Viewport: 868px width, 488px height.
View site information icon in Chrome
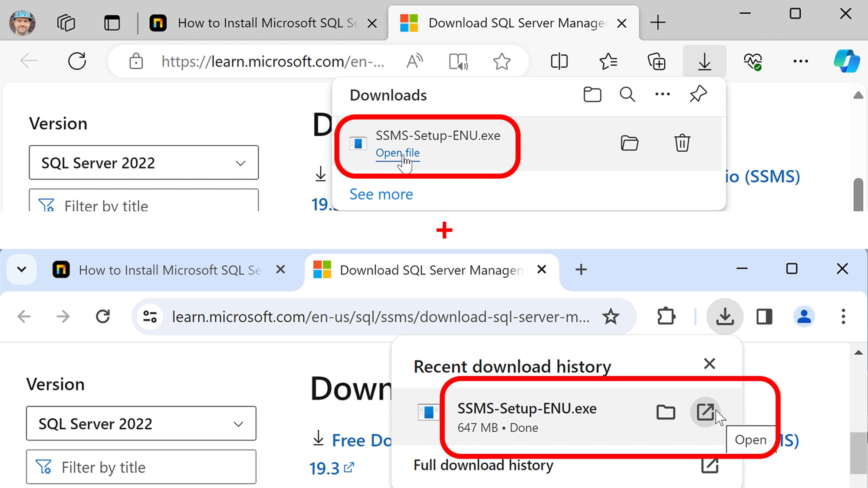(x=150, y=316)
